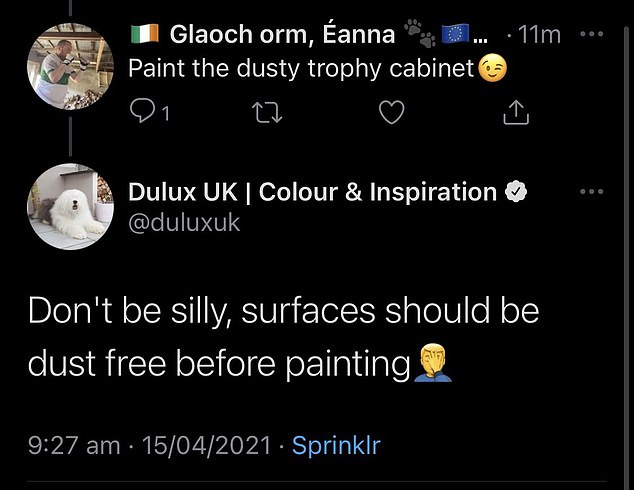This screenshot has height=490, width=634.
Task: Share Éanna's tweet via the upload icon
Action: pyautogui.click(x=516, y=112)
